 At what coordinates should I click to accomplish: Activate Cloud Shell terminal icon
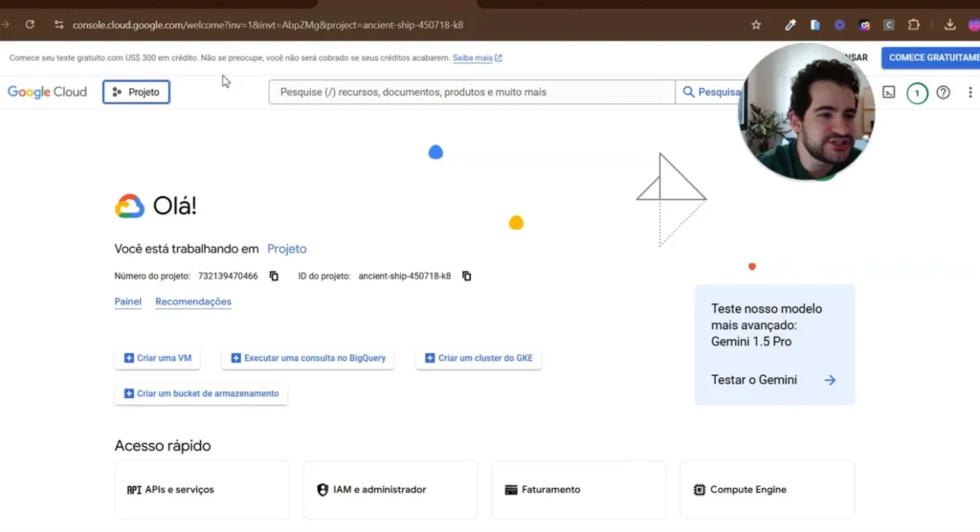(x=889, y=93)
